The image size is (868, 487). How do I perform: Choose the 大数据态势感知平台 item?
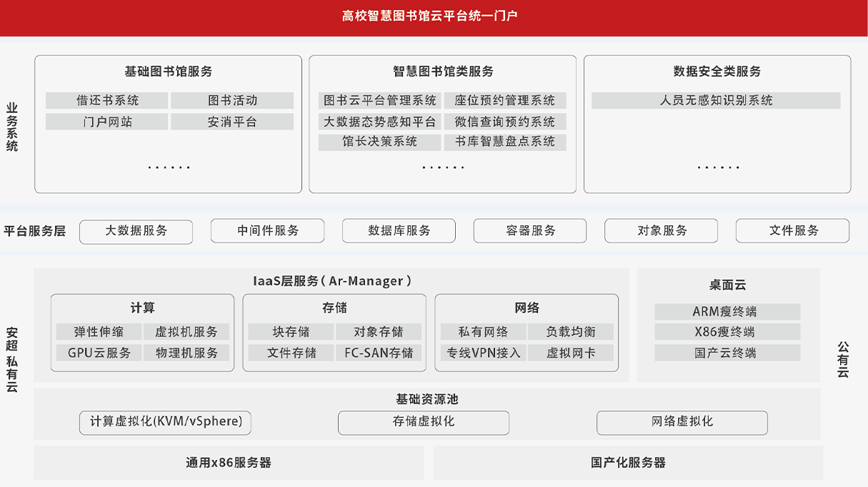(380, 122)
